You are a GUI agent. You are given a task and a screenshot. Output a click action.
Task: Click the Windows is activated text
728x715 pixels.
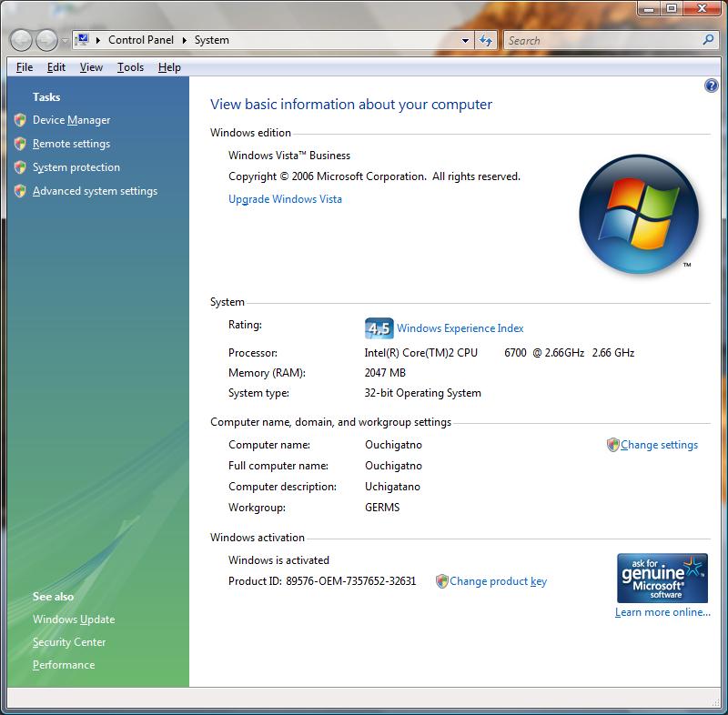278,560
